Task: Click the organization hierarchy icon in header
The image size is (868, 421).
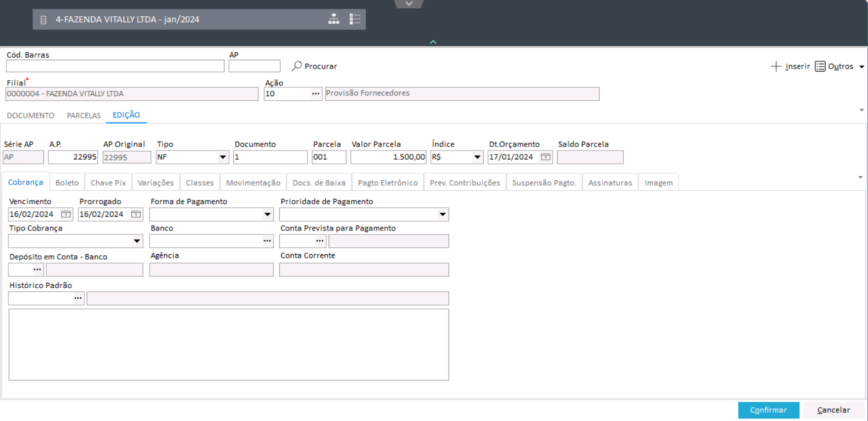Action: pyautogui.click(x=334, y=19)
